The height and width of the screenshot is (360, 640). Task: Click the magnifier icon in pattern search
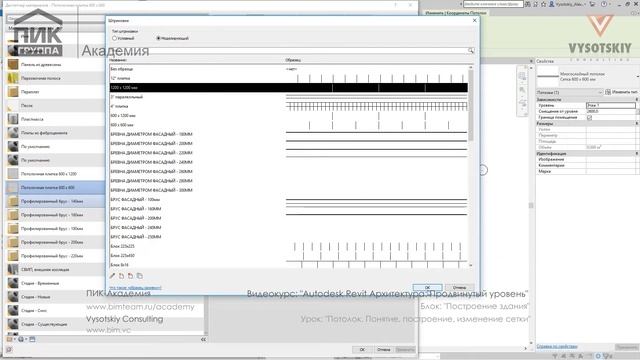(x=471, y=51)
